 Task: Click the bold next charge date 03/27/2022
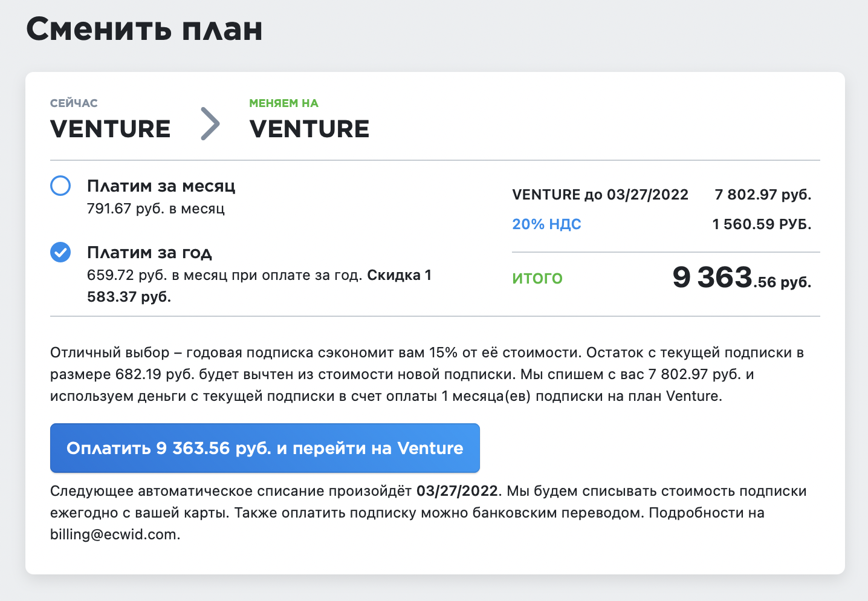click(457, 491)
